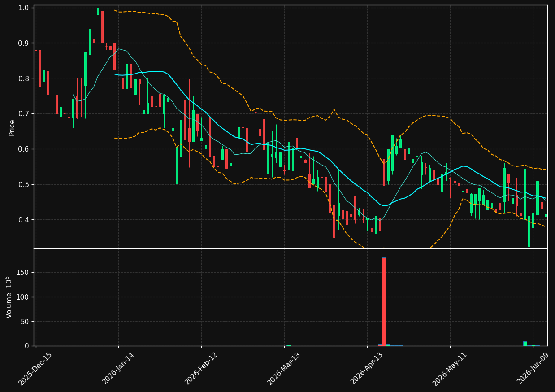The image size is (555, 392).
Task: Click the 2026-Apr-13 date label
Action: coord(367,369)
